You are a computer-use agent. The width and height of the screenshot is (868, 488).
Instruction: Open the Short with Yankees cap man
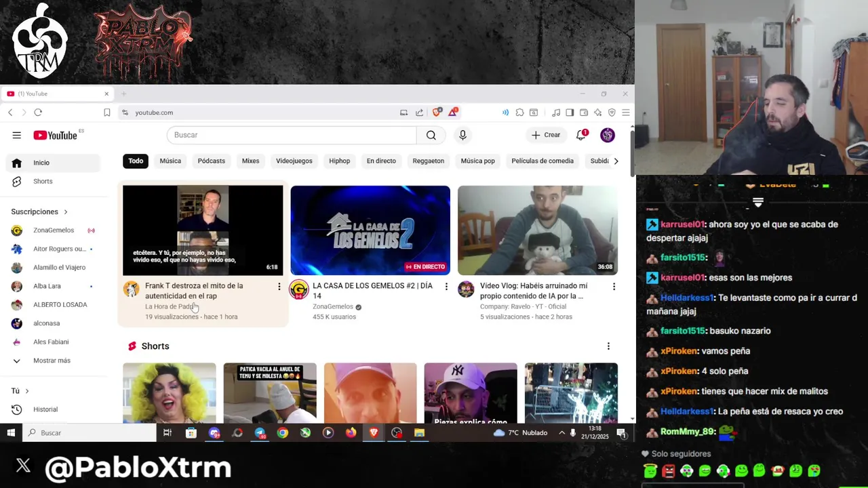[x=471, y=392]
